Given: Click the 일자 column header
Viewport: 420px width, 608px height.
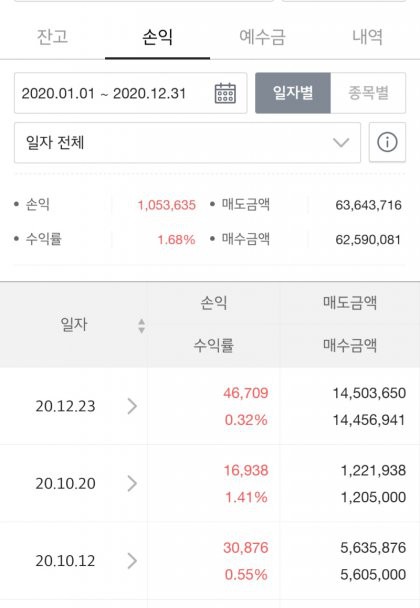Looking at the screenshot, I should [74, 324].
